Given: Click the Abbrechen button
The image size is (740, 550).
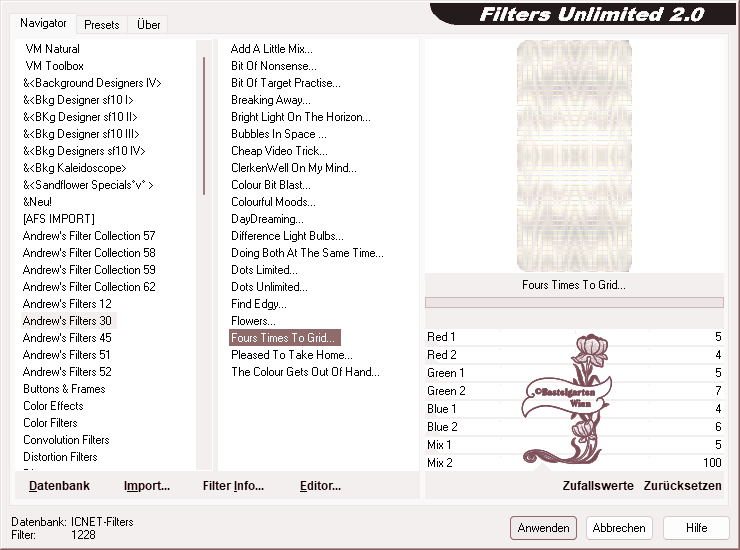Looking at the screenshot, I should [619, 528].
